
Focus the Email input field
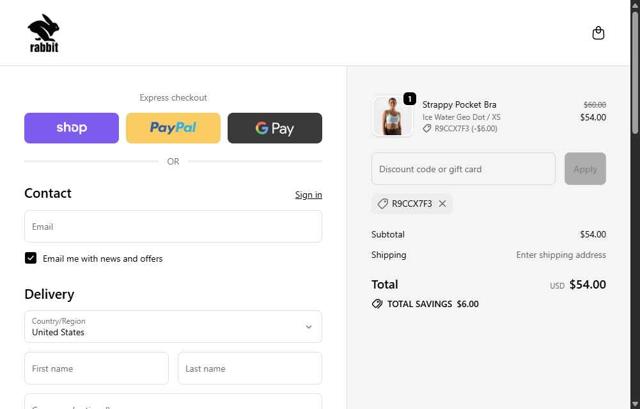[173, 227]
